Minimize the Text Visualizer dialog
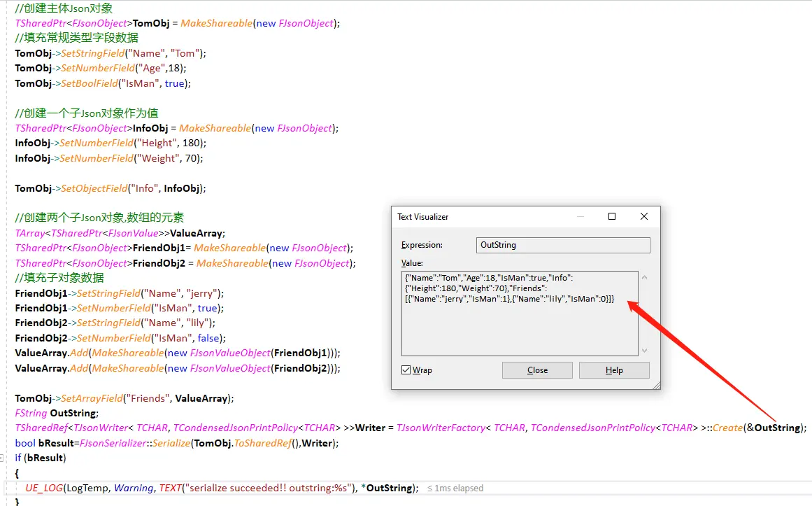 (580, 216)
